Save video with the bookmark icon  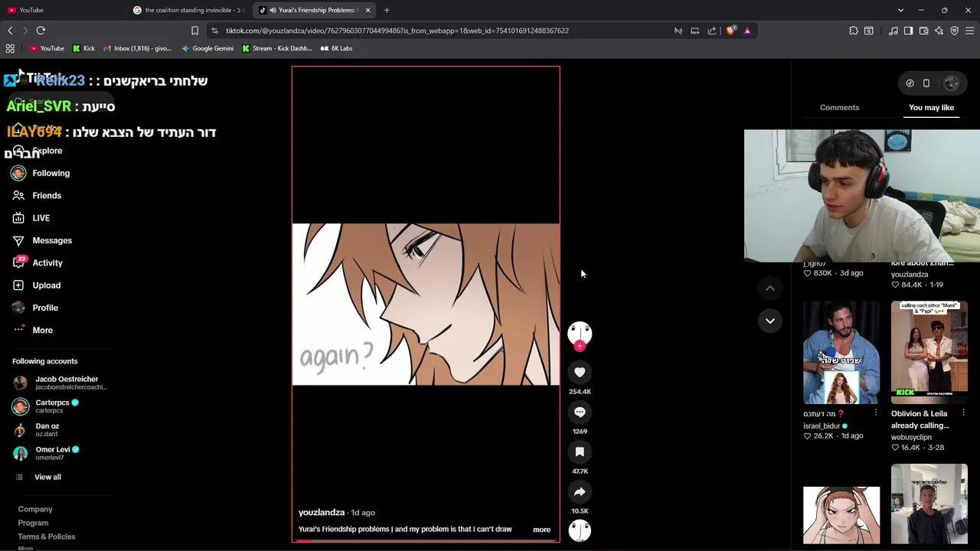(580, 452)
